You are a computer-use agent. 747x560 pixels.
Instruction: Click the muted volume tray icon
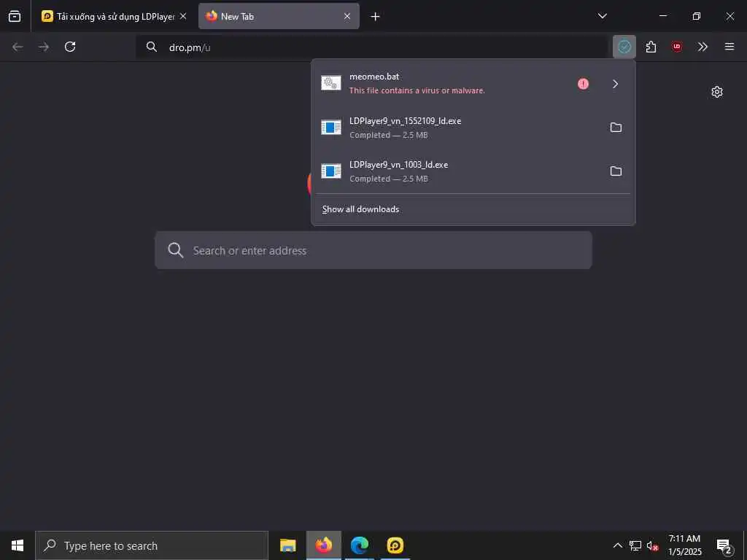[652, 545]
